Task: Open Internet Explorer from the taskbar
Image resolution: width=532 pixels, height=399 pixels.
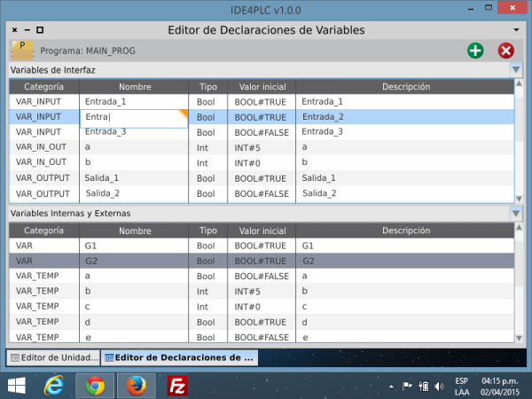Action: point(53,386)
